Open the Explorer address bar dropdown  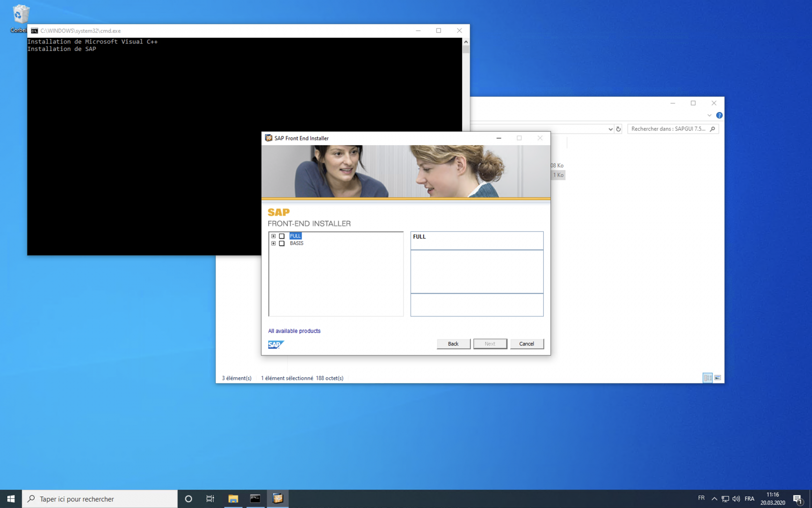point(610,129)
